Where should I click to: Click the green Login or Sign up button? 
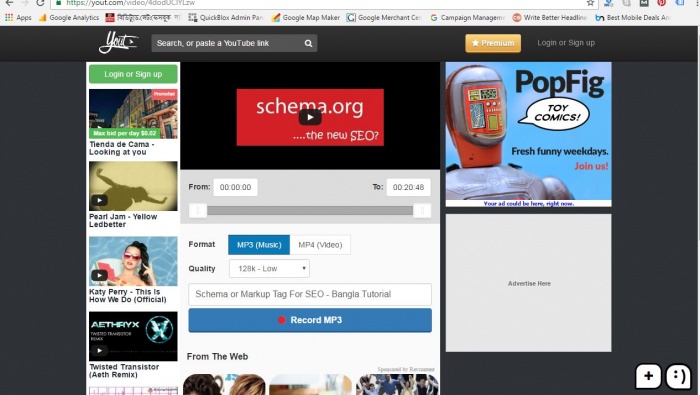click(x=133, y=74)
